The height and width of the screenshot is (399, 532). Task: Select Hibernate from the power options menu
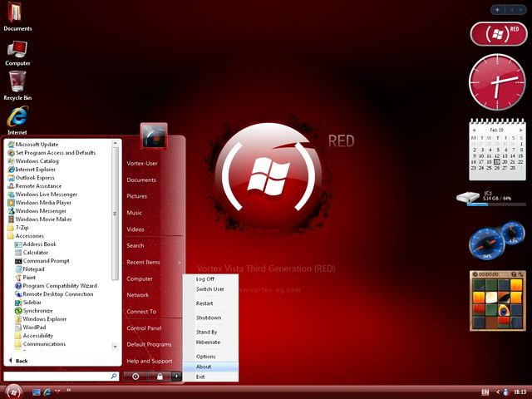coord(208,342)
